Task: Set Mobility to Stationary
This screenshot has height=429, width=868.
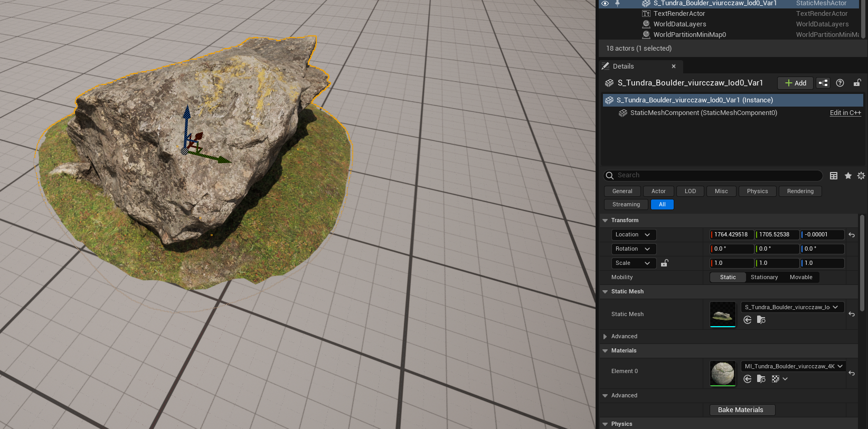Action: pos(764,278)
